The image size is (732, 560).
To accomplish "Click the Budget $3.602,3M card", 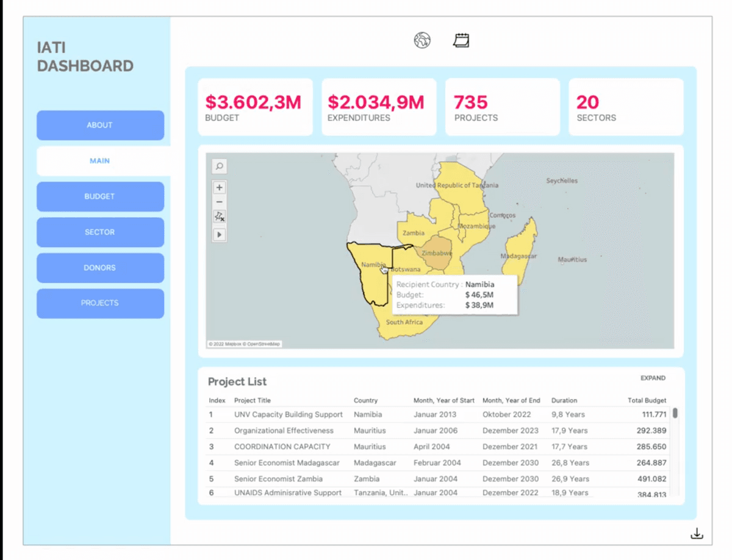I will (x=255, y=107).
